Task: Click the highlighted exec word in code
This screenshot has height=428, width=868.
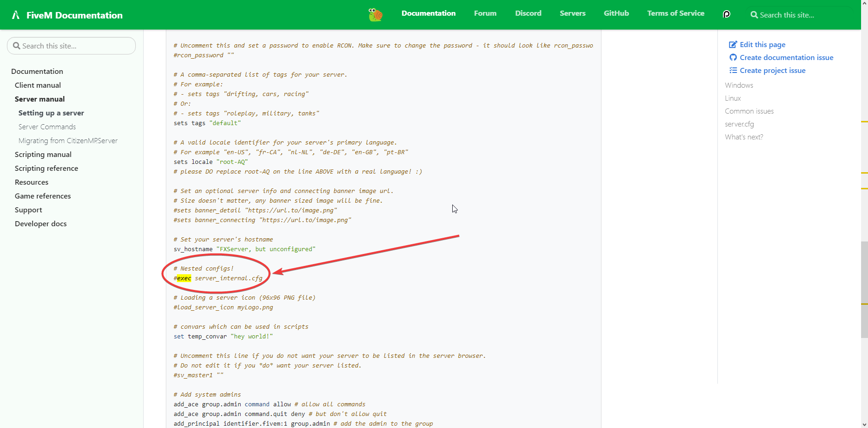Action: click(x=184, y=278)
